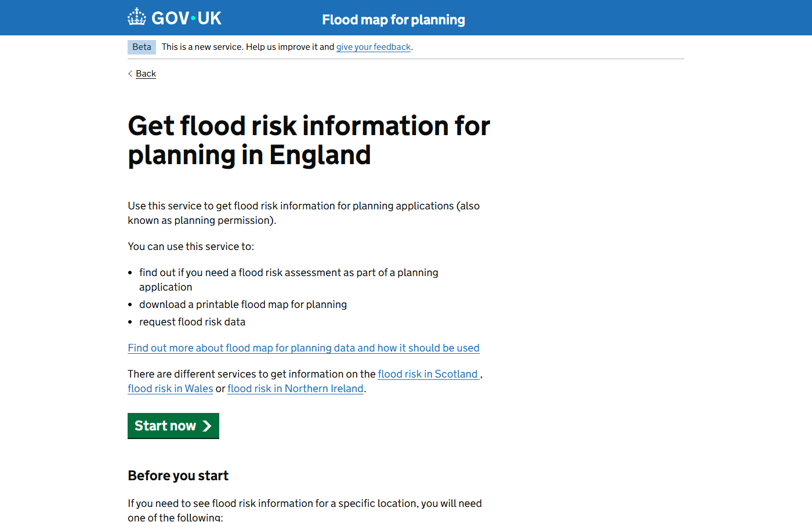Open flood map planning data usage link
This screenshot has height=522, width=812.
(303, 348)
